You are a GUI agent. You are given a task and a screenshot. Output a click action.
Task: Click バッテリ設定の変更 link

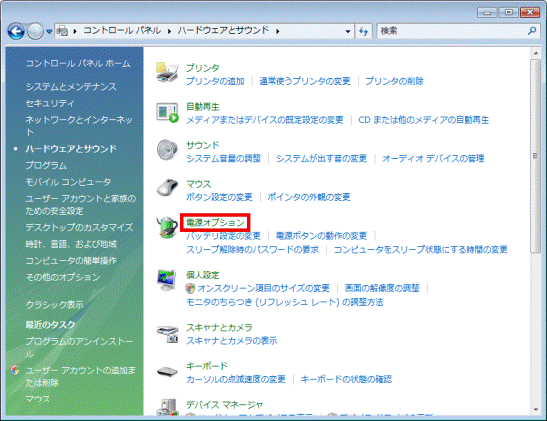point(223,236)
